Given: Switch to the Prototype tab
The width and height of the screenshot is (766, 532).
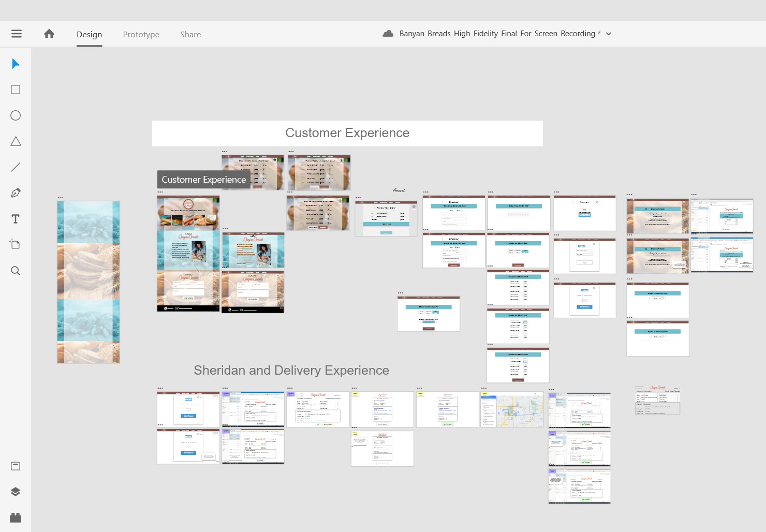Looking at the screenshot, I should [141, 34].
